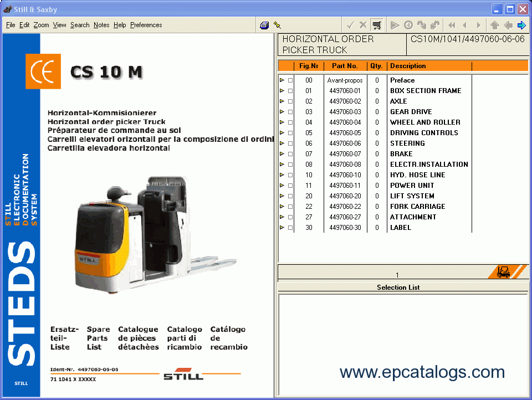Expand the FORK CARRIAGE row arrow
The height and width of the screenshot is (400, 532).
click(282, 206)
